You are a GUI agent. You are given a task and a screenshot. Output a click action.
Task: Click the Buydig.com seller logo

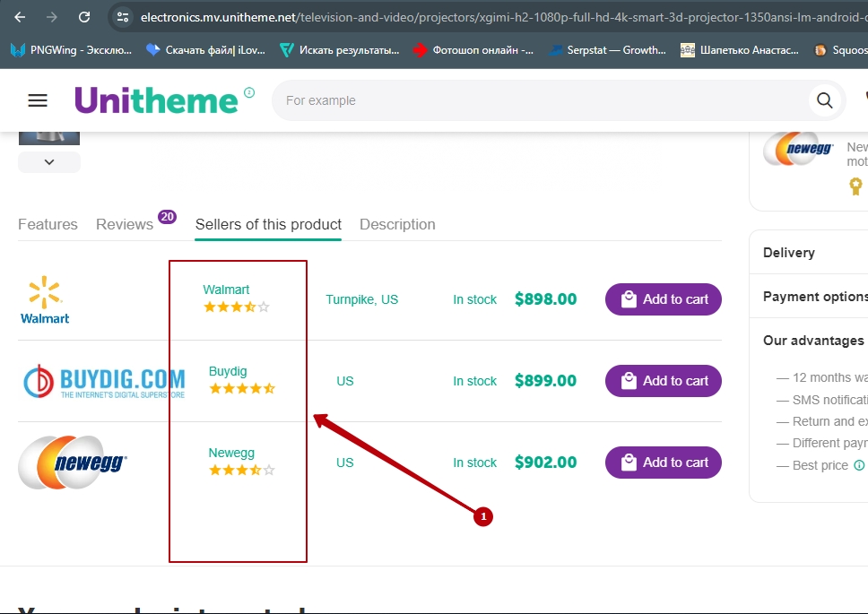tap(104, 381)
